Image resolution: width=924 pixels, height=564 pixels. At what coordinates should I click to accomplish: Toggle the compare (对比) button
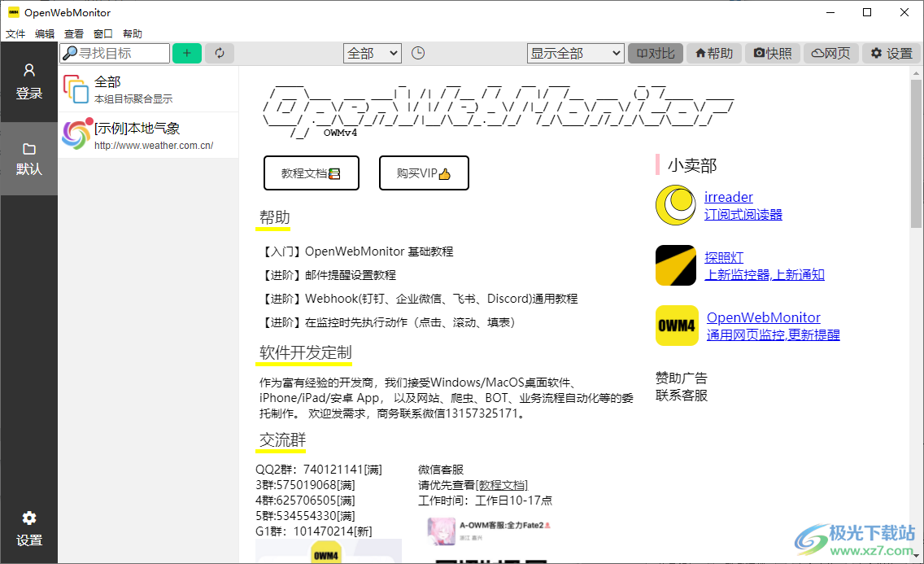click(656, 53)
